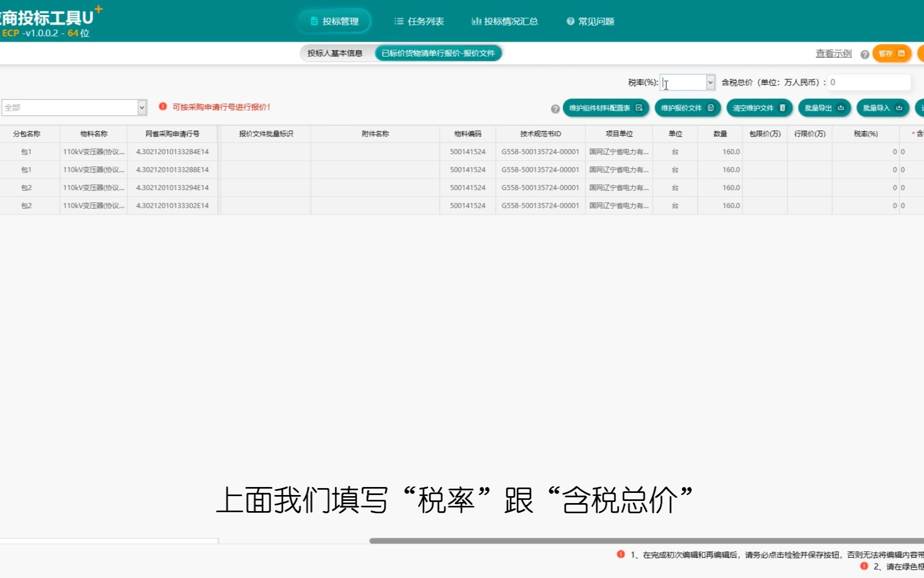Open the 查看示例 link
Image resolution: width=924 pixels, height=578 pixels.
coord(833,54)
